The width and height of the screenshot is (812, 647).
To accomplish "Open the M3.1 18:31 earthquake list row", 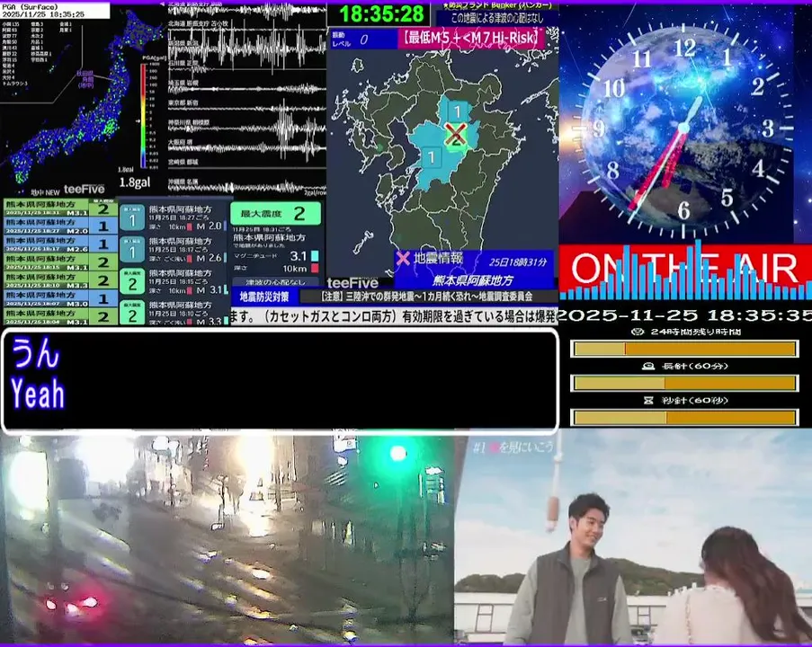I will click(x=60, y=208).
